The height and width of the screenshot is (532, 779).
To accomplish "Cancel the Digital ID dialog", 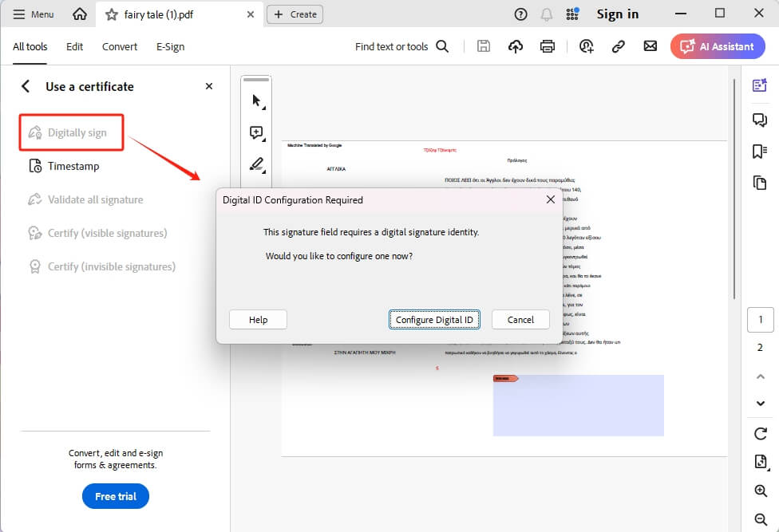I will (520, 320).
